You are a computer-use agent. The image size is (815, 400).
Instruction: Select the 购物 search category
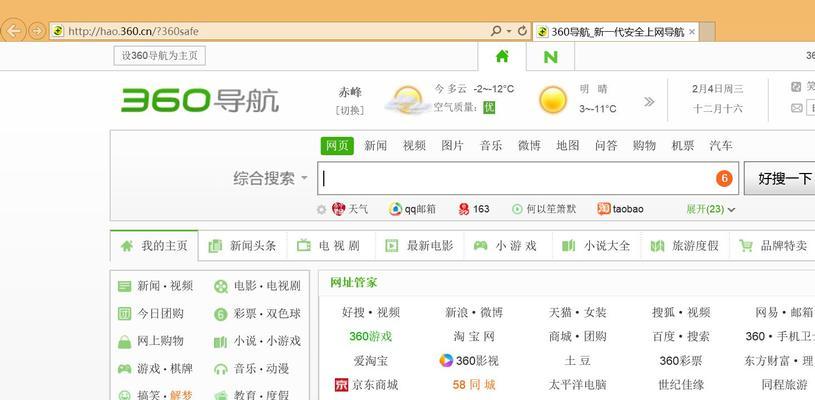tap(645, 145)
